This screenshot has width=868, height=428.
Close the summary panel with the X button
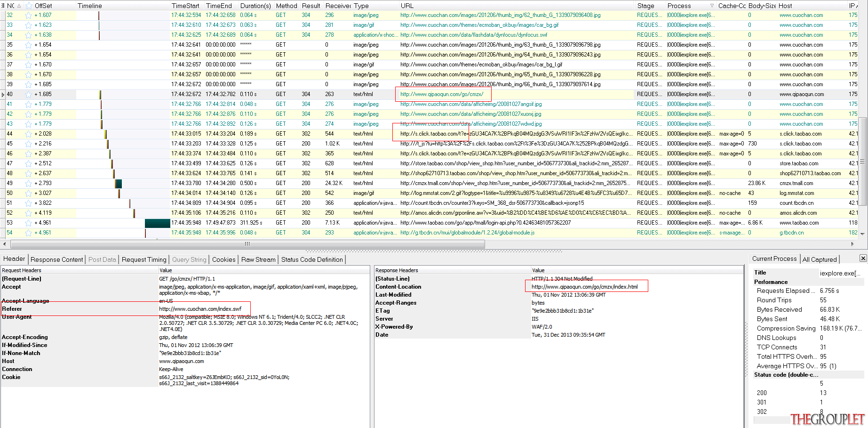[863, 258]
